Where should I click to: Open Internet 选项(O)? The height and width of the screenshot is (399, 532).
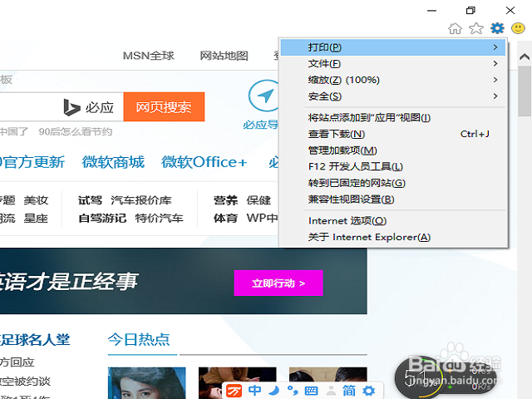[x=393, y=221]
